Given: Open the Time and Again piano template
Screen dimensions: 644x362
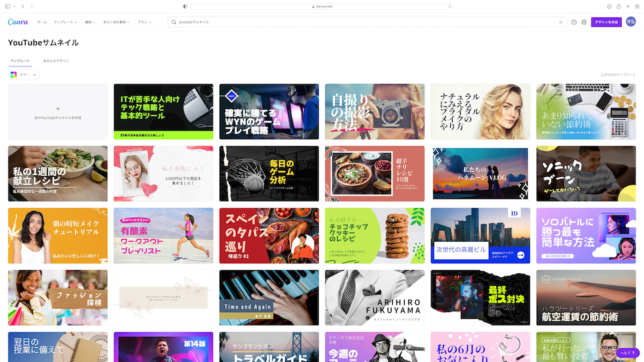Looking at the screenshot, I should pyautogui.click(x=269, y=298).
